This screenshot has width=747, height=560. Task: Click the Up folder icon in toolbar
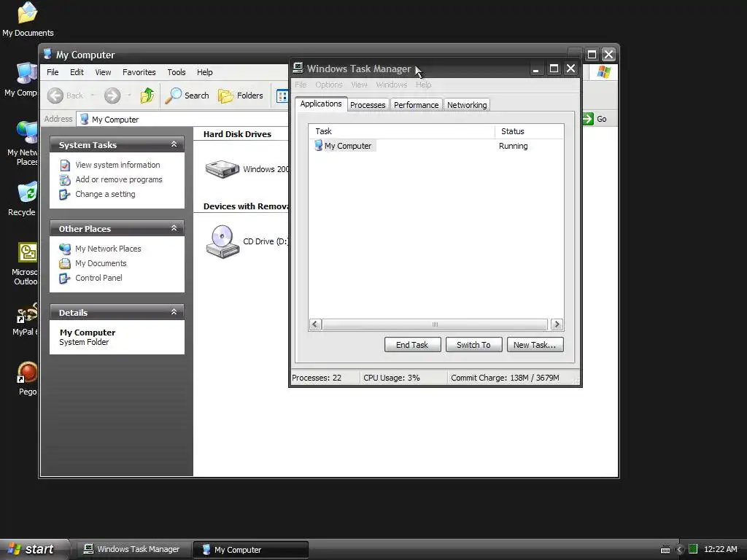coord(147,96)
